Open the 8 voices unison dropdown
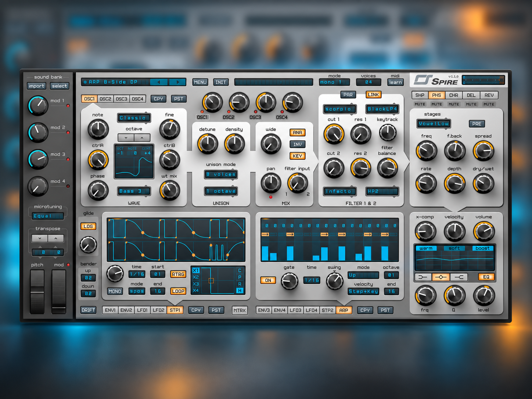 (x=221, y=175)
